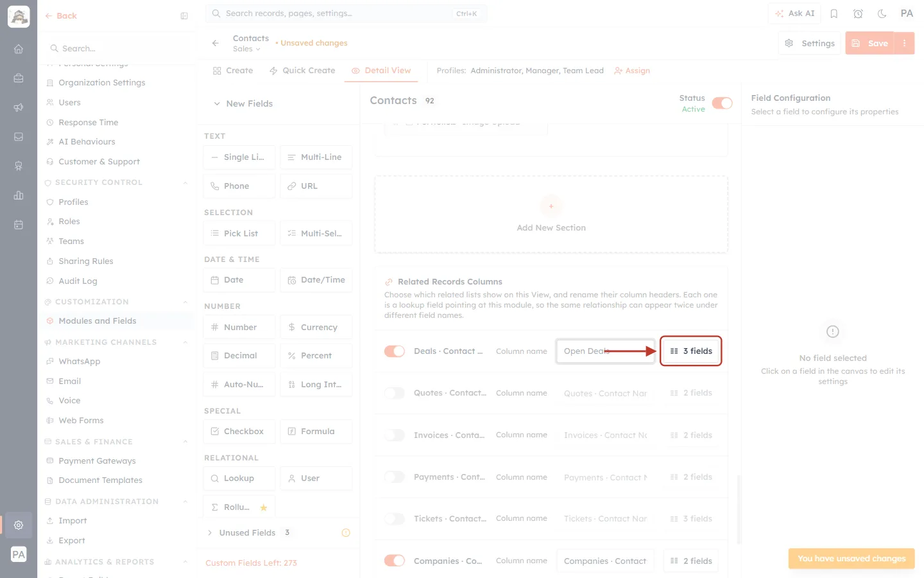The height and width of the screenshot is (578, 924).
Task: Collapse sidebar panel icon next to Back
Action: coord(184,16)
